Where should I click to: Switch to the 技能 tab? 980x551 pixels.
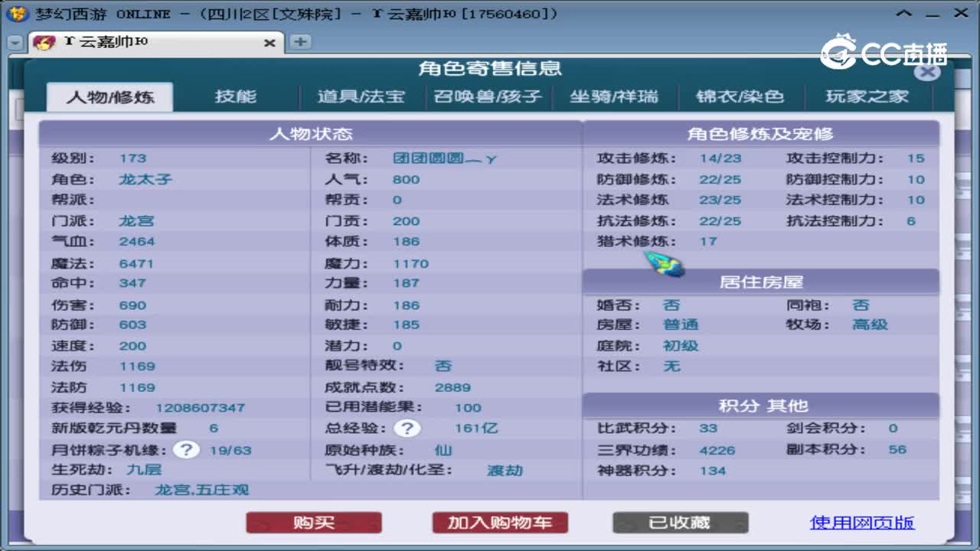235,97
